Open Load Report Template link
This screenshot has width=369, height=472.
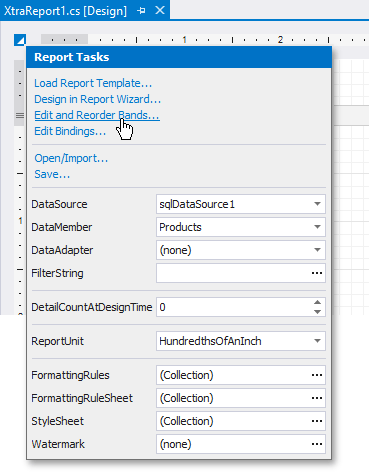93,83
